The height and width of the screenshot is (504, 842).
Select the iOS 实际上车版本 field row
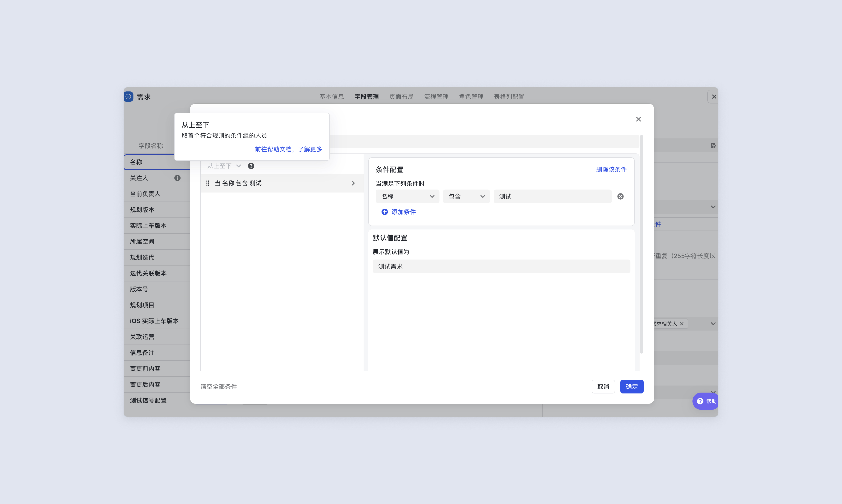click(157, 321)
